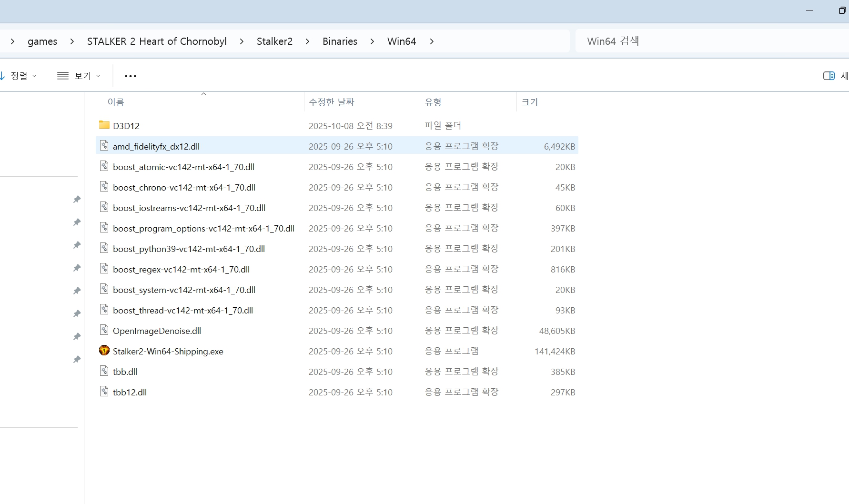Open the 보기 view dropdown

tap(79, 76)
